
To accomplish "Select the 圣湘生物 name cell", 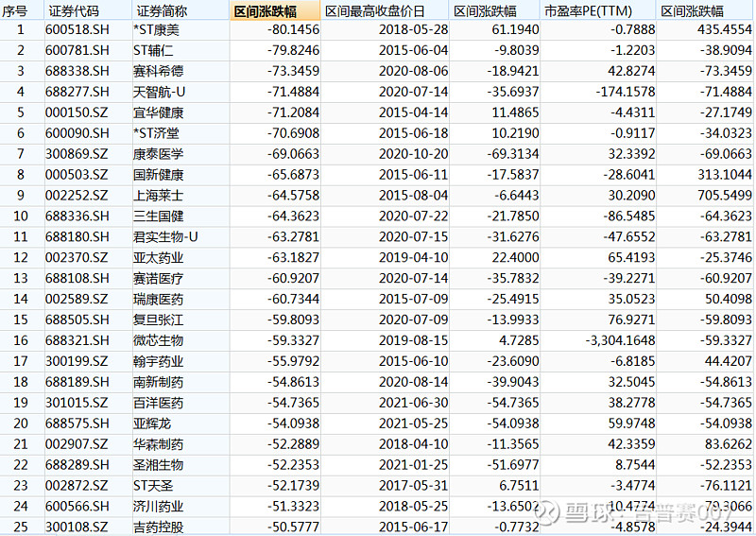I will pos(158,465).
